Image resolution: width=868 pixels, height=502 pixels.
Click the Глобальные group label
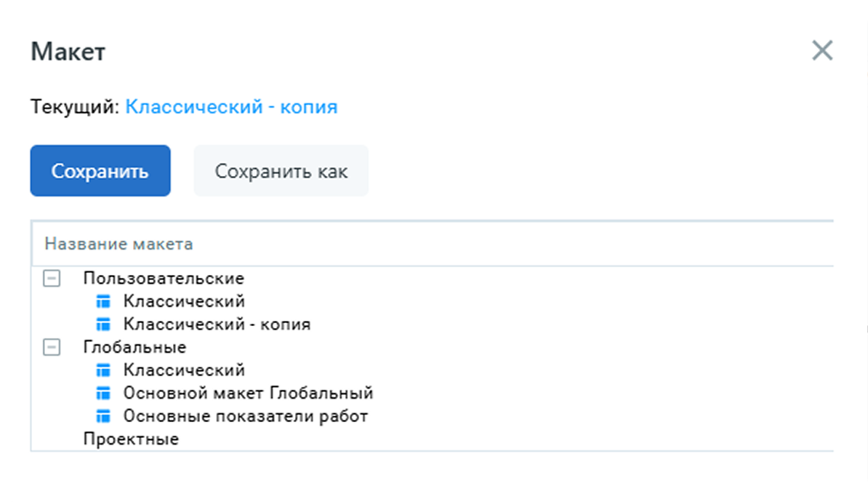pos(134,347)
